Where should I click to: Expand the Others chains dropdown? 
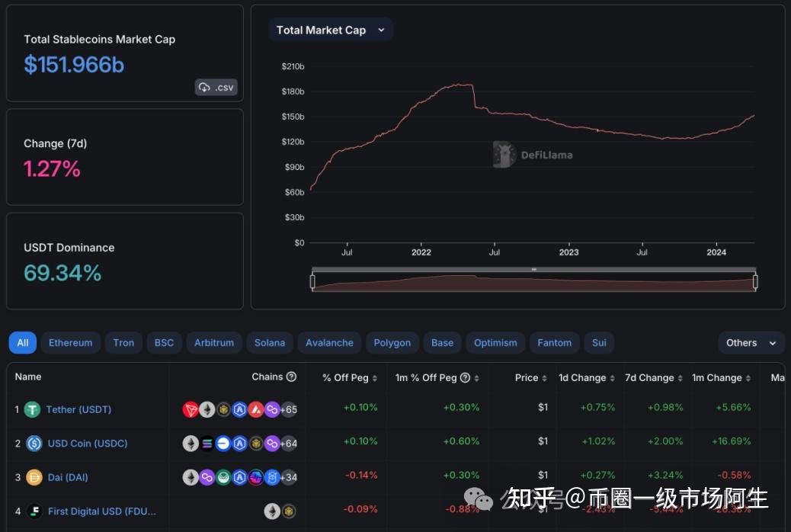pyautogui.click(x=751, y=343)
